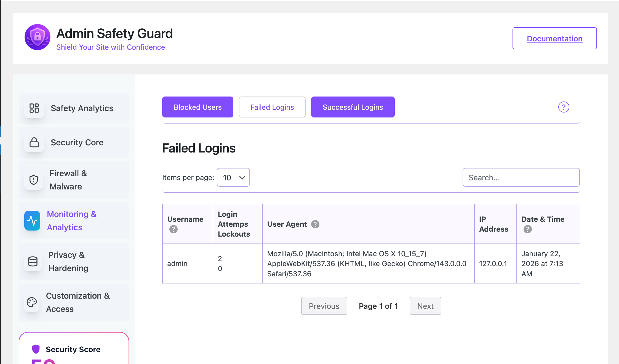Open the Items per page dropdown
Viewport: 619px width, 364px height.
pos(233,177)
